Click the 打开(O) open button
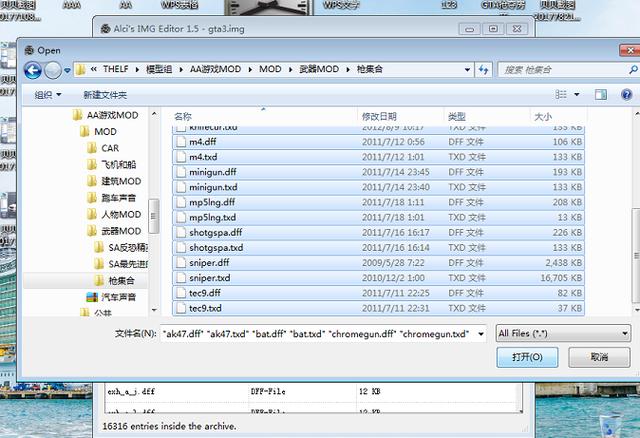The width and height of the screenshot is (640, 438). (x=527, y=357)
